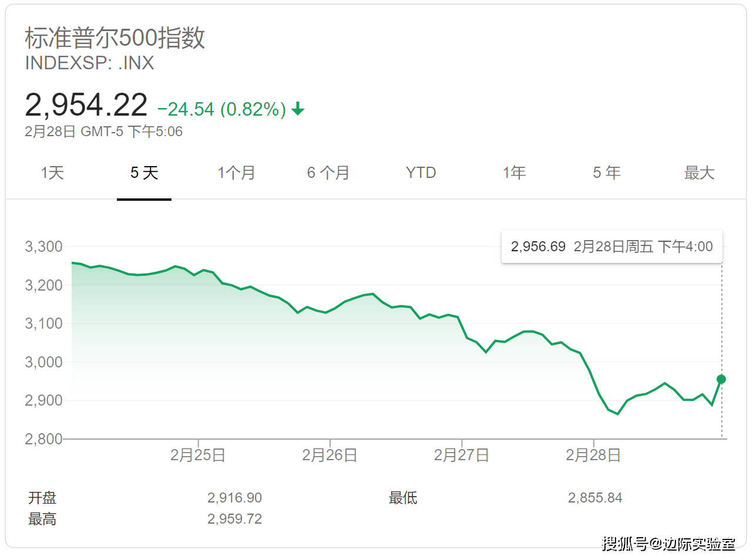The height and width of the screenshot is (560, 753).
Task: Click the −24.54 (0.82%) change value
Action: [221, 109]
